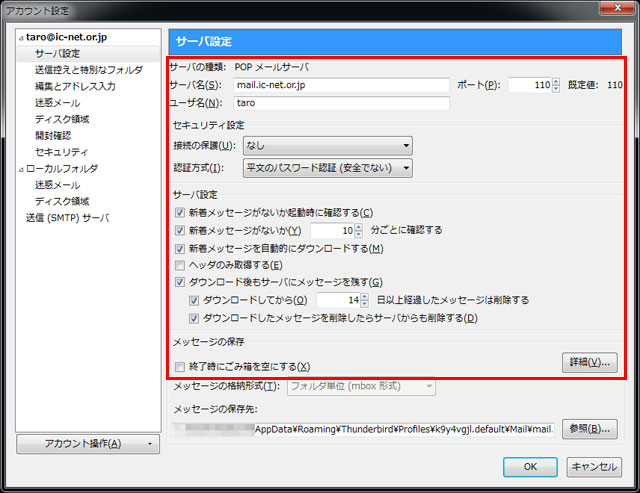Click the 参照 browse button
The height and width of the screenshot is (493, 640).
588,429
